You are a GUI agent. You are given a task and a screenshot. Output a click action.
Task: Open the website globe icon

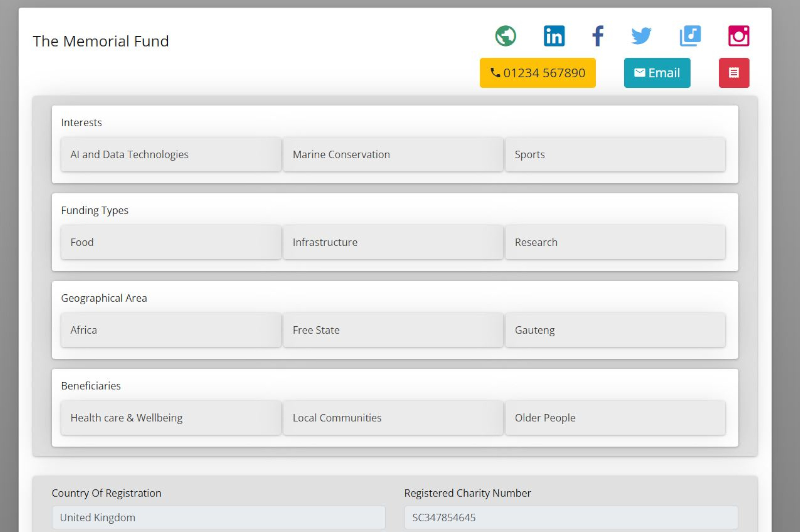click(x=505, y=36)
